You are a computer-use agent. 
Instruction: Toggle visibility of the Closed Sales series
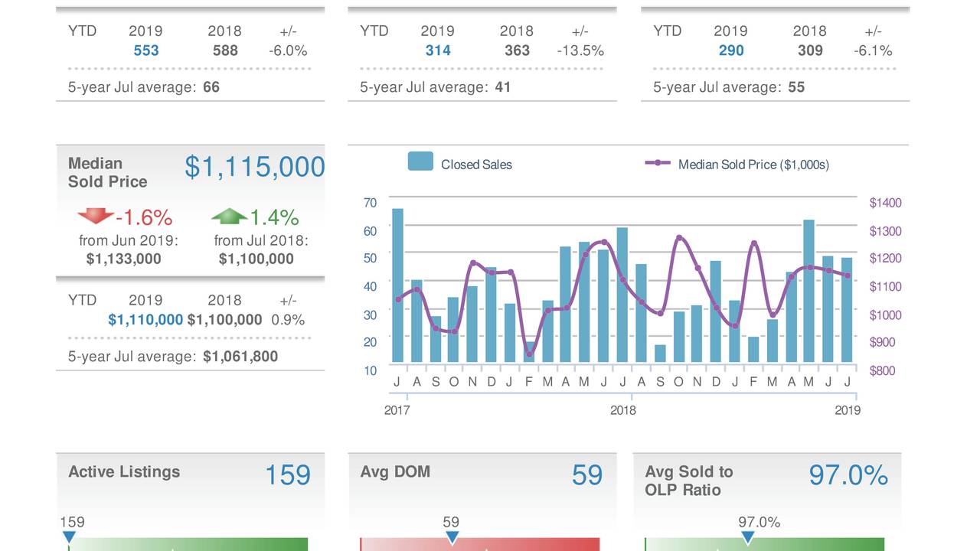point(475,163)
